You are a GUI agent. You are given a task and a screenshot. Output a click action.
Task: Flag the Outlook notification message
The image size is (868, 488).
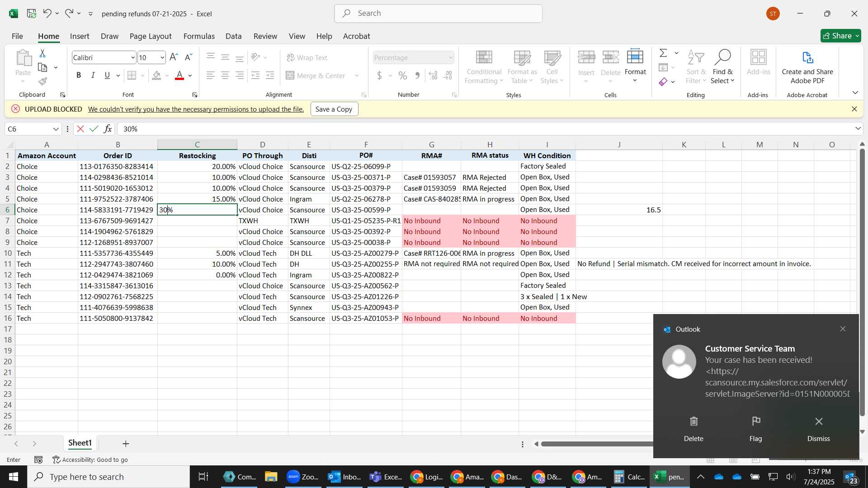pyautogui.click(x=755, y=429)
